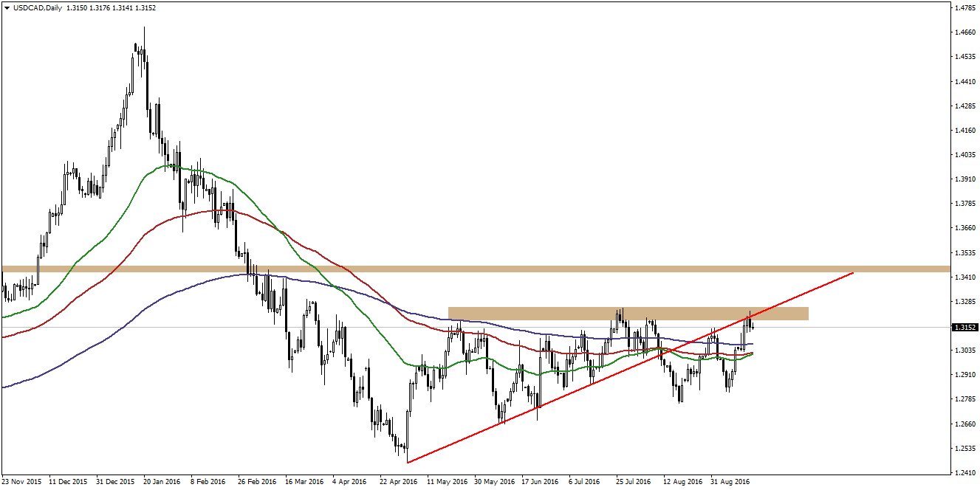980x490 pixels.
Task: Click date label 31 Dec 2015
Action: pyautogui.click(x=116, y=482)
